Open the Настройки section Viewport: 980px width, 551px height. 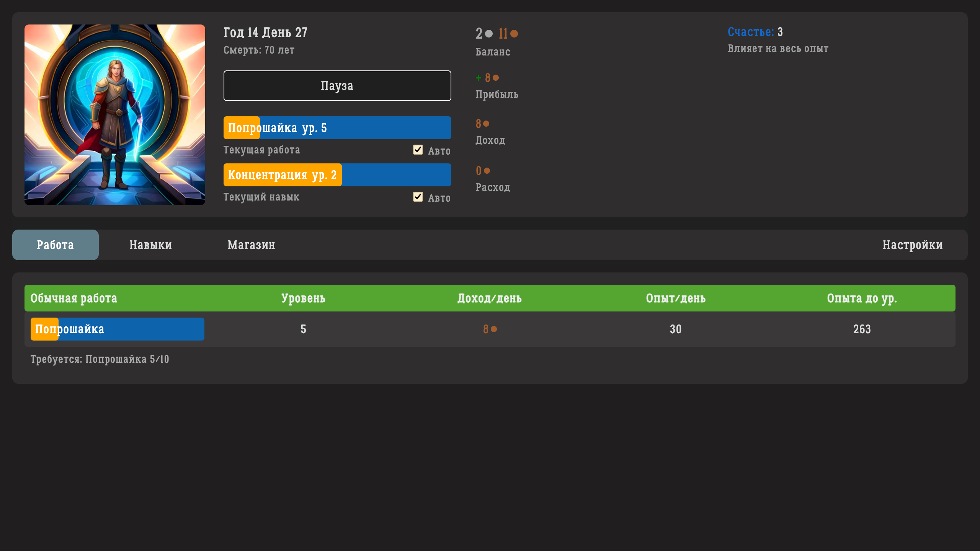tap(913, 245)
